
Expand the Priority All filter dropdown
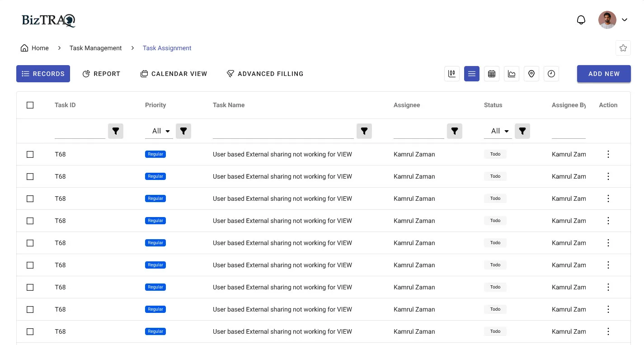(159, 131)
